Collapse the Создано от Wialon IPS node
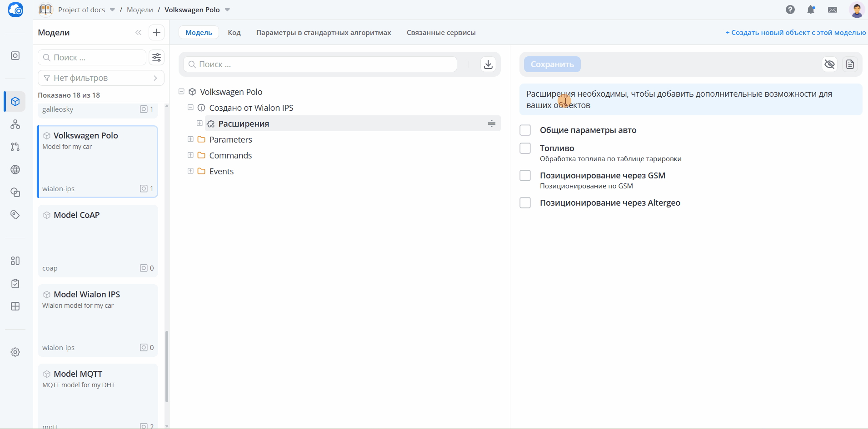 click(x=190, y=108)
